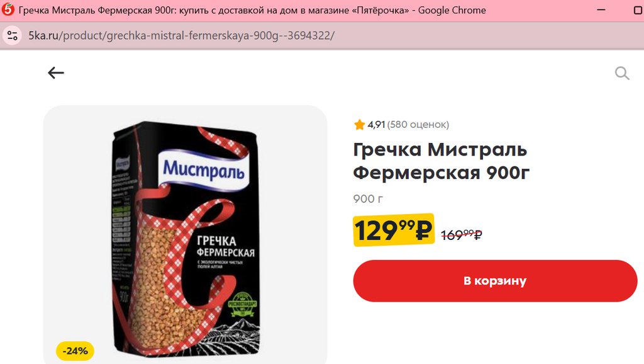Viewport: 644px width, 364px height.
Task: Click the orange rating star icon
Action: pyautogui.click(x=359, y=124)
